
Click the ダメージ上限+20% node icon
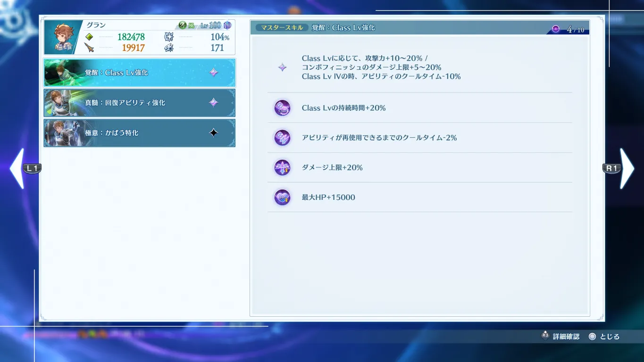(x=282, y=167)
